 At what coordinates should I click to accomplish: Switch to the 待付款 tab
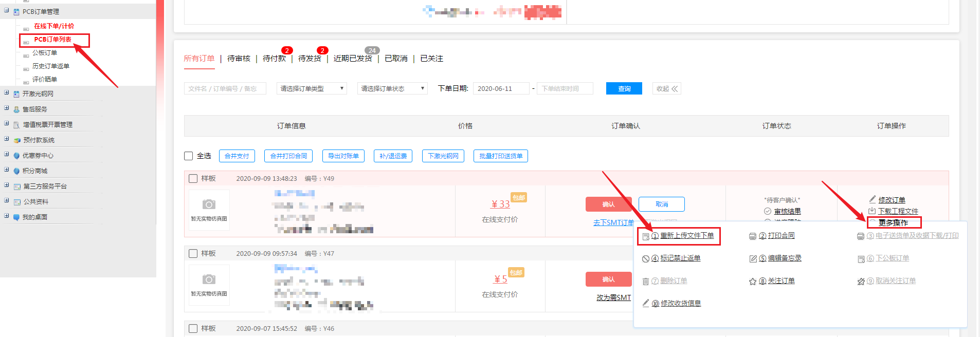tap(274, 59)
